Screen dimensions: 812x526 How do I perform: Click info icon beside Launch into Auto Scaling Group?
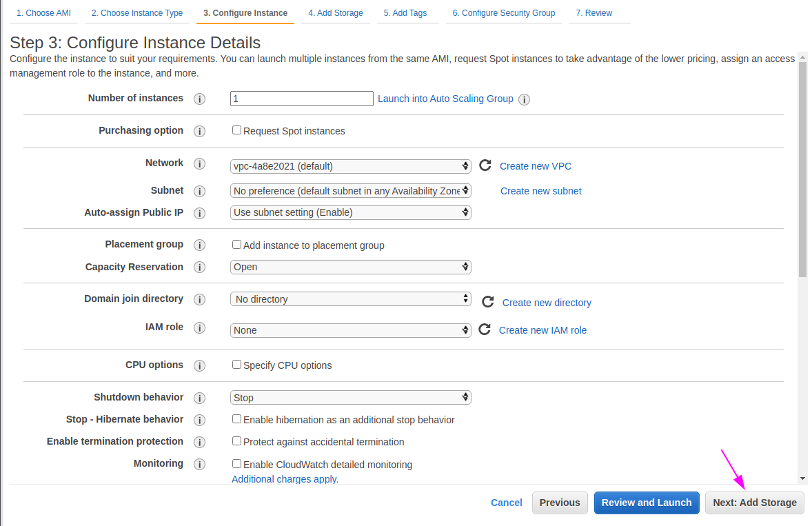(x=524, y=99)
